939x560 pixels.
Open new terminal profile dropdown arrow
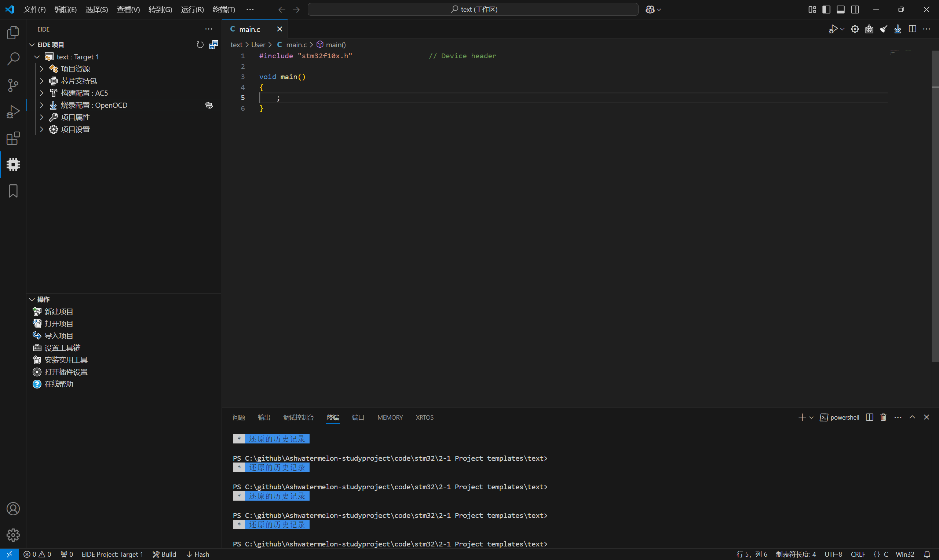(811, 417)
